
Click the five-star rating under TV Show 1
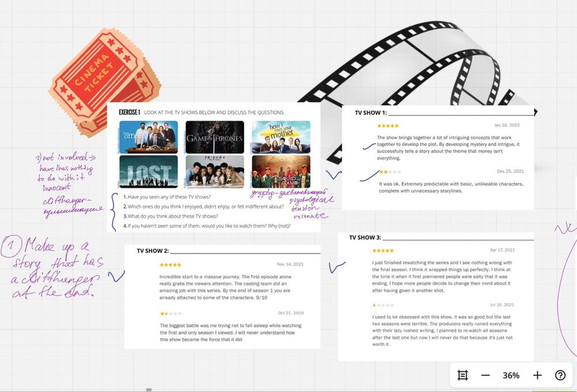[x=388, y=126]
